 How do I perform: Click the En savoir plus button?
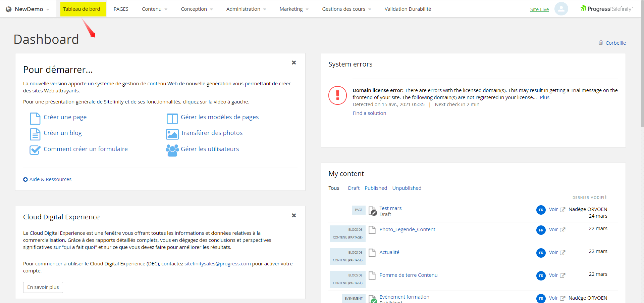[43, 287]
